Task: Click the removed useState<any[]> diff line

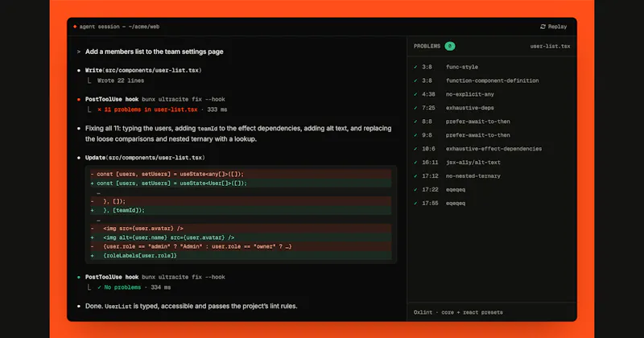Action: tap(241, 174)
